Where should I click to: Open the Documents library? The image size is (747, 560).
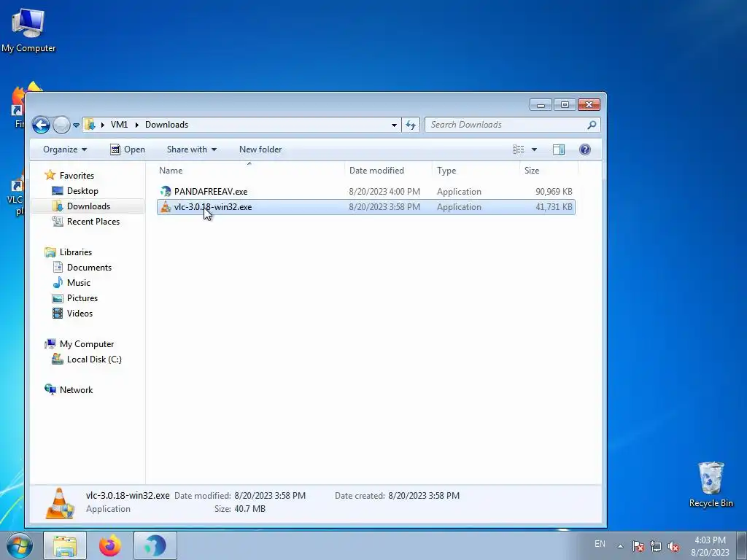point(89,267)
